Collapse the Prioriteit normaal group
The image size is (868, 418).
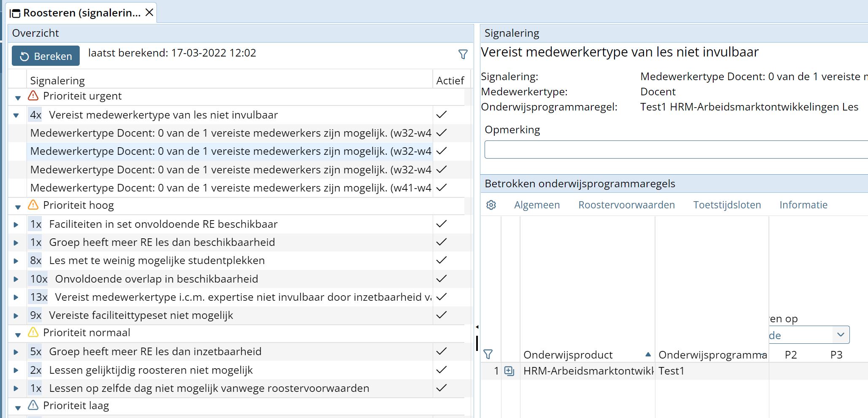[18, 335]
